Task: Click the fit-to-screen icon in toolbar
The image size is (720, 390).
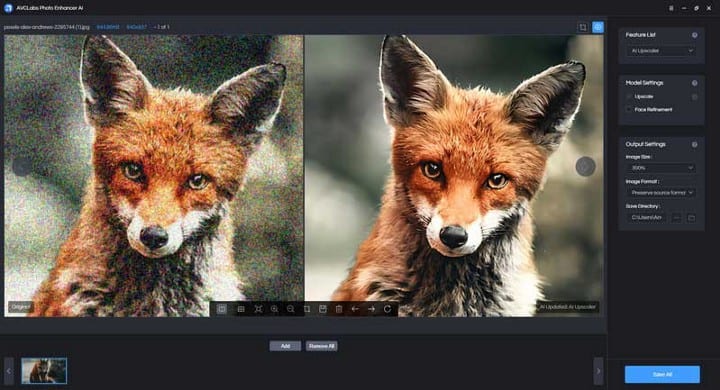Action: click(x=258, y=309)
